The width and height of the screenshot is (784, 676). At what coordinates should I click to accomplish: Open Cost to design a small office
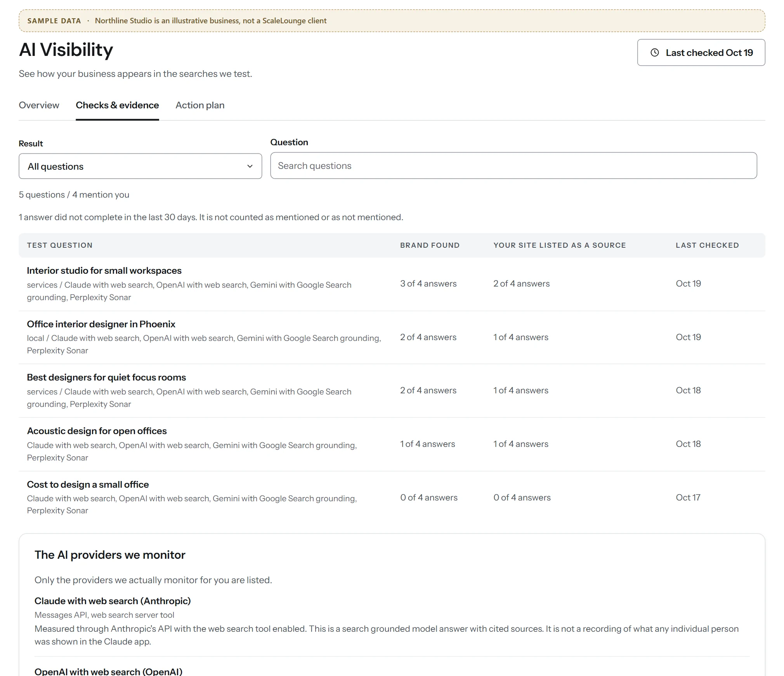[x=88, y=485]
